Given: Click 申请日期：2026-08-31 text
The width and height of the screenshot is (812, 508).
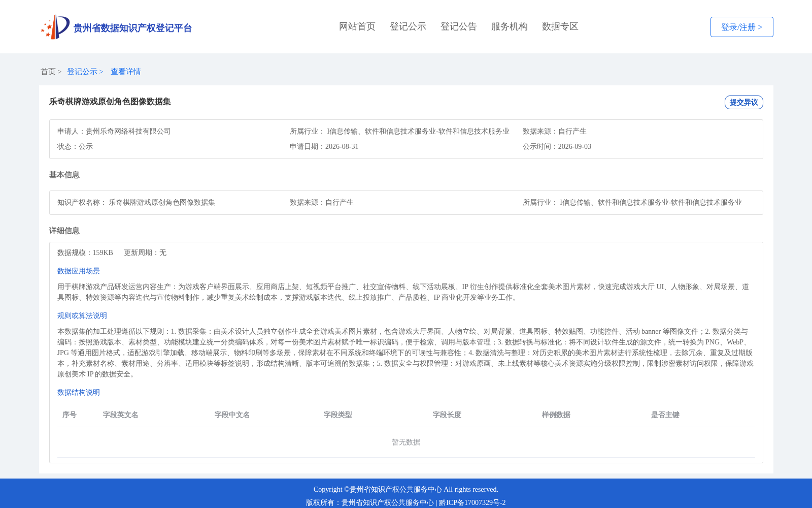Looking at the screenshot, I should coord(324,146).
